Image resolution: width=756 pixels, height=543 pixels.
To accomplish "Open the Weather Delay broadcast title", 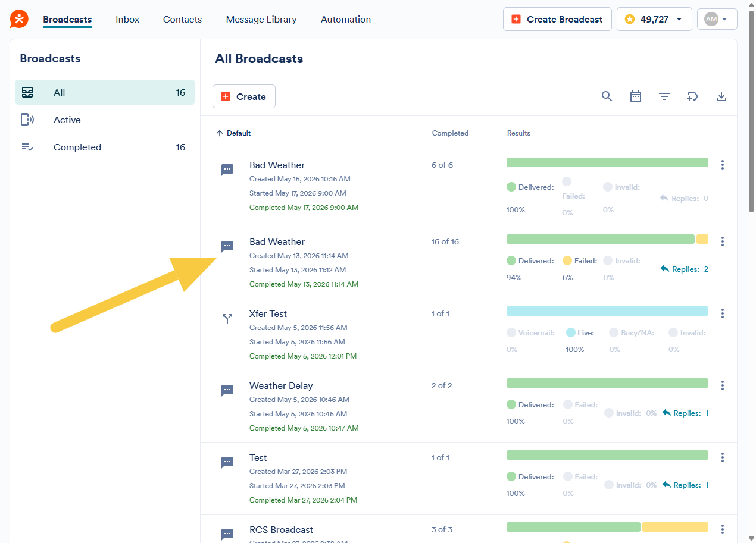I will pyautogui.click(x=281, y=385).
